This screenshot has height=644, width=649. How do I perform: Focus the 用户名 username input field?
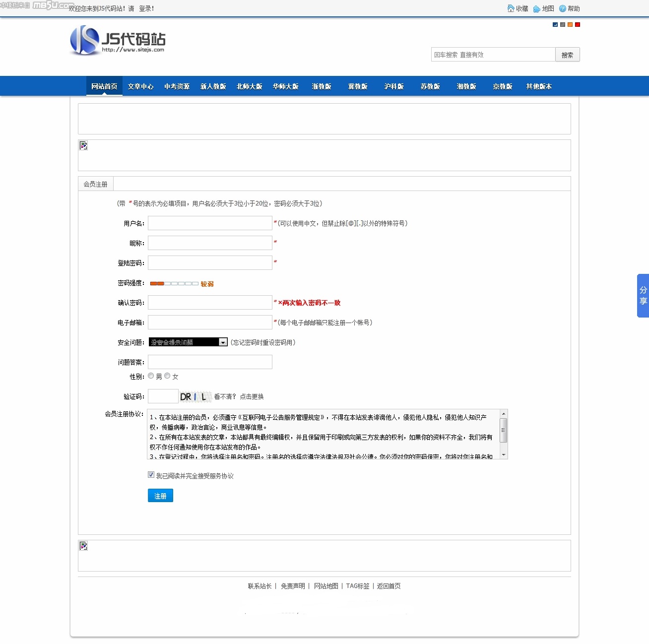tap(210, 223)
